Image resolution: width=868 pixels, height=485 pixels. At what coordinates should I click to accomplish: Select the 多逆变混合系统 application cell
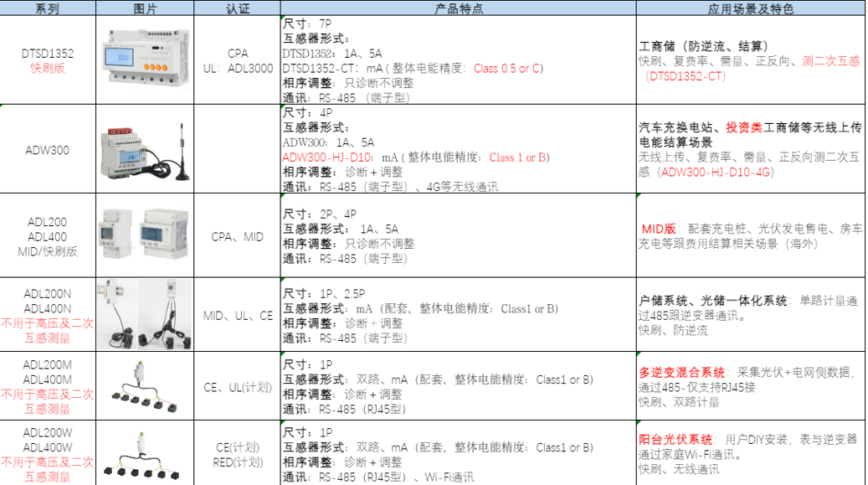(749, 386)
